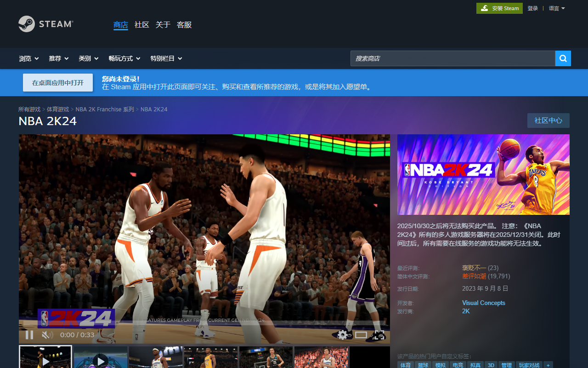
Task: Focus the 搜索商店 search field
Action: (x=453, y=58)
